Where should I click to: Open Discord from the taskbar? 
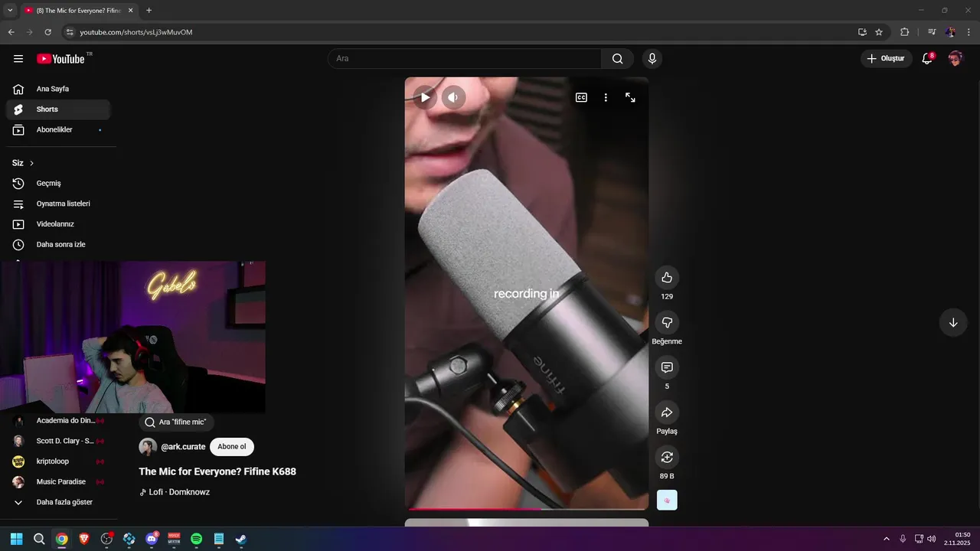[152, 539]
